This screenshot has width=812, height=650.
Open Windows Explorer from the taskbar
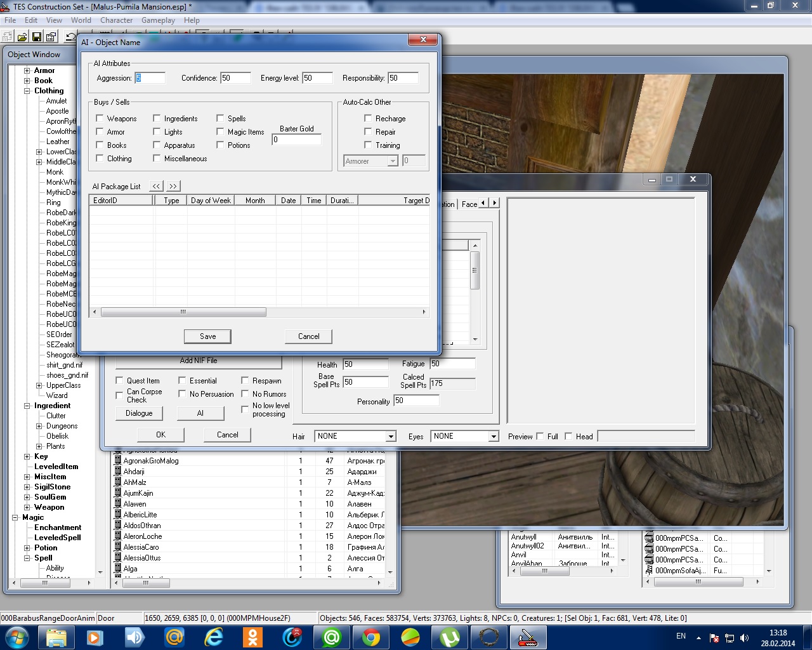click(56, 637)
